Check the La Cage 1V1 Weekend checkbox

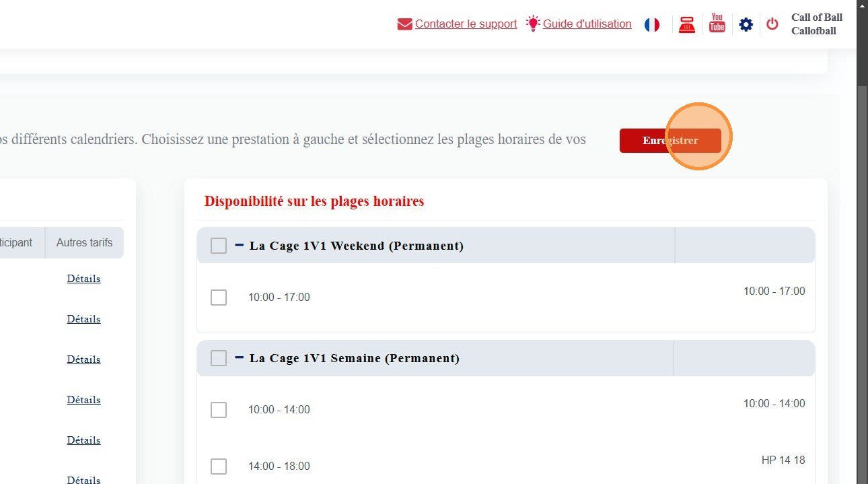pos(219,246)
